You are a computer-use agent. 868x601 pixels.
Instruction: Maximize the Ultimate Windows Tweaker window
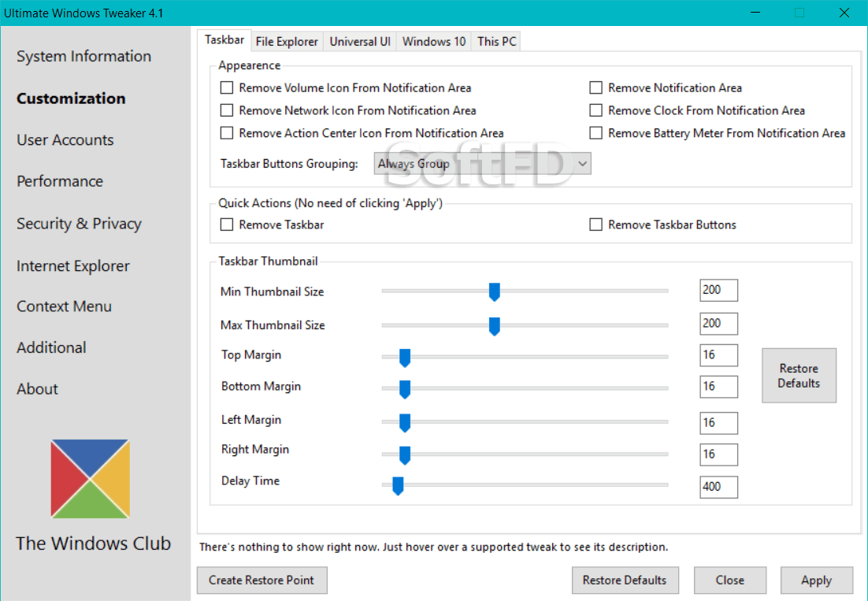[799, 13]
